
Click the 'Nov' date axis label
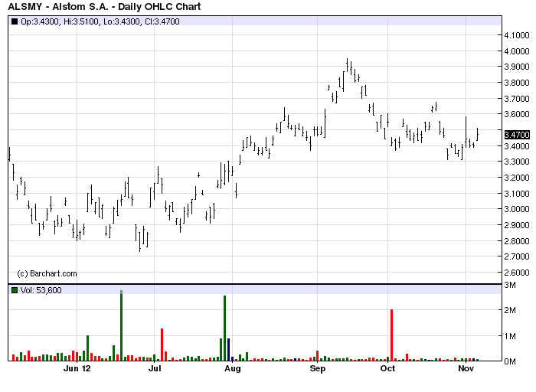(x=466, y=368)
